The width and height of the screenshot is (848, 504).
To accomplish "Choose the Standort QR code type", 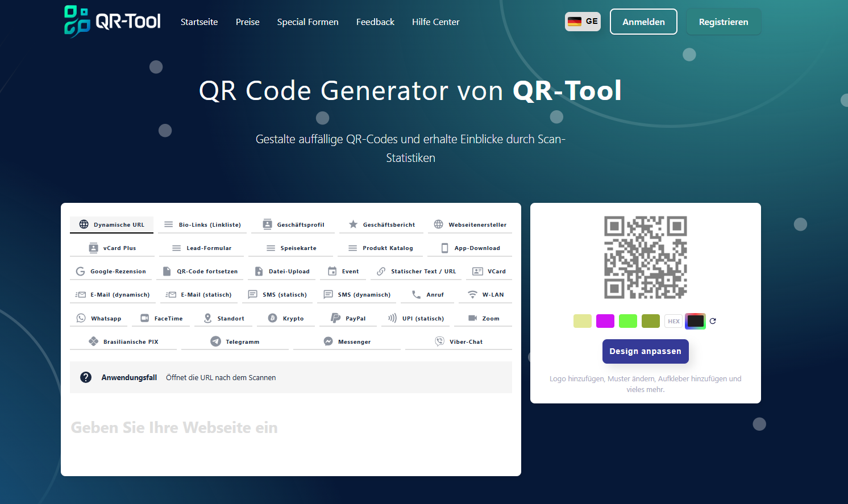I will pyautogui.click(x=223, y=318).
